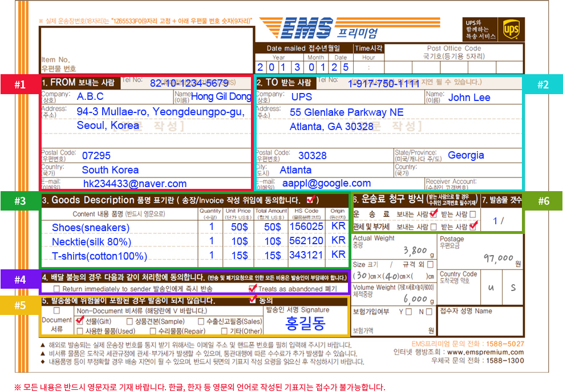The image size is (563, 392).
Task: Check the Document 서류 checkbox
Action: point(56,310)
